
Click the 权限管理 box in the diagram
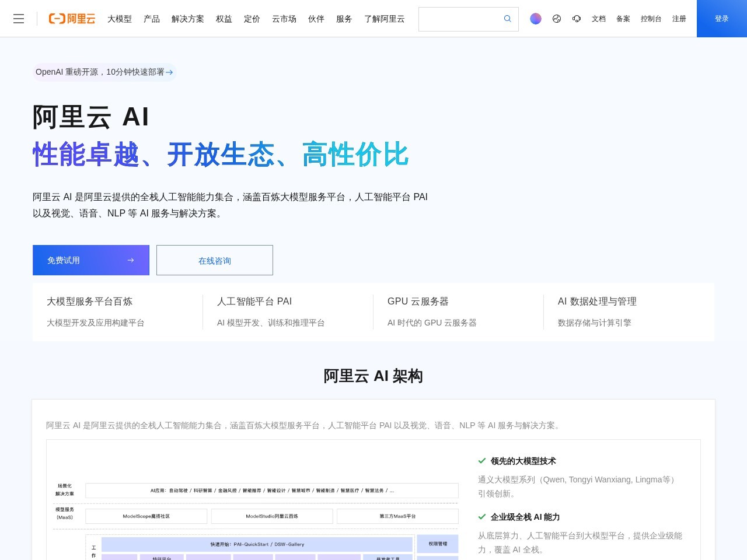pos(438,544)
